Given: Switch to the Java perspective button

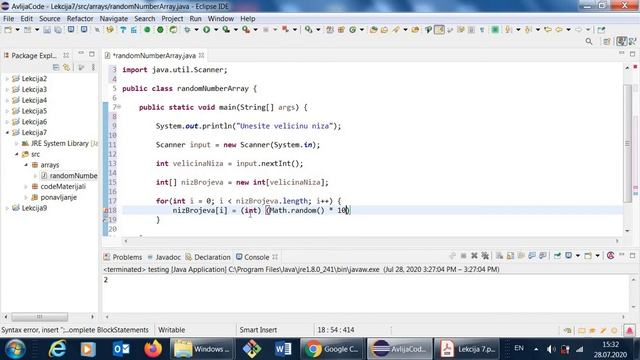Looking at the screenshot, I should pyautogui.click(x=621, y=41).
